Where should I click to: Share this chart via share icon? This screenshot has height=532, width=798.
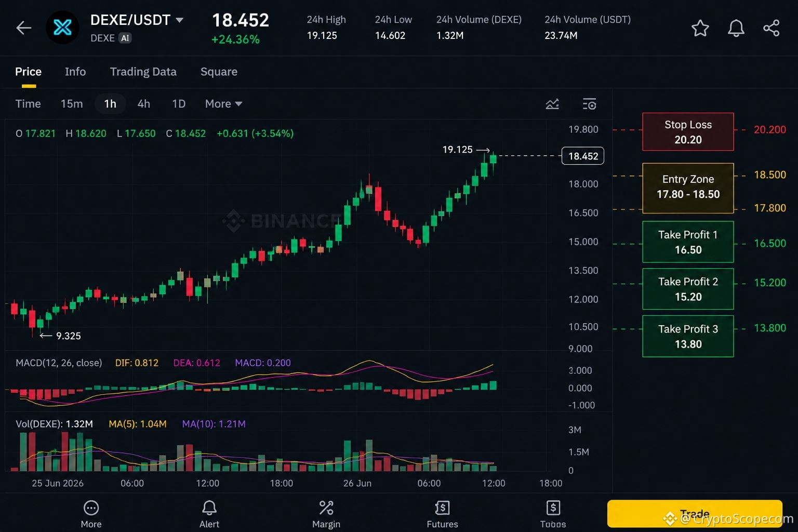[x=772, y=28]
